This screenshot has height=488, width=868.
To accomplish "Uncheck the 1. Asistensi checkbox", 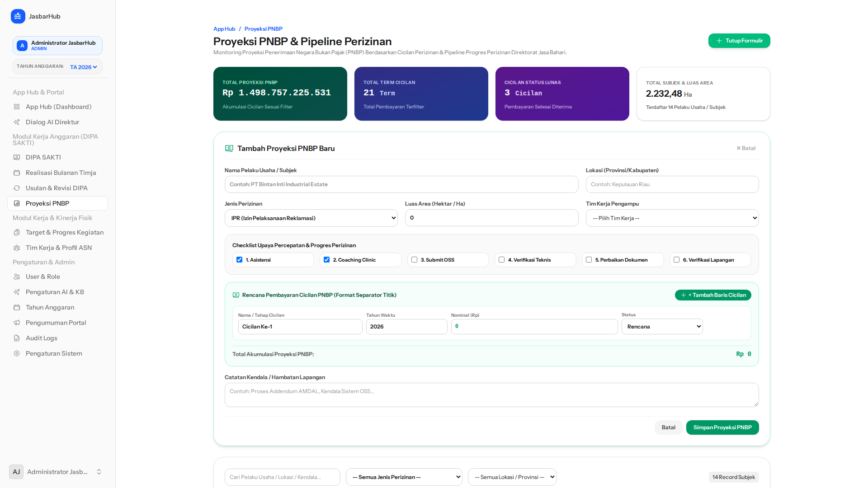I will tap(240, 260).
